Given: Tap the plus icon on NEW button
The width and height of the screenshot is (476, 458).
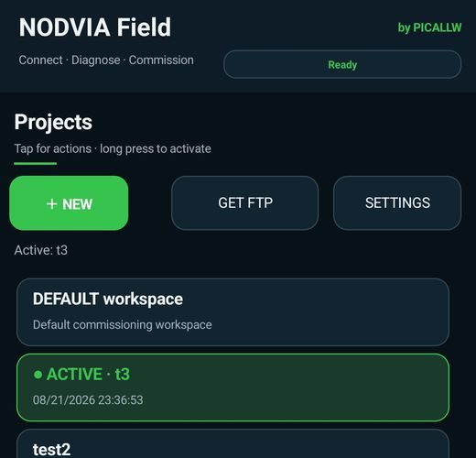Looking at the screenshot, I should tap(52, 204).
